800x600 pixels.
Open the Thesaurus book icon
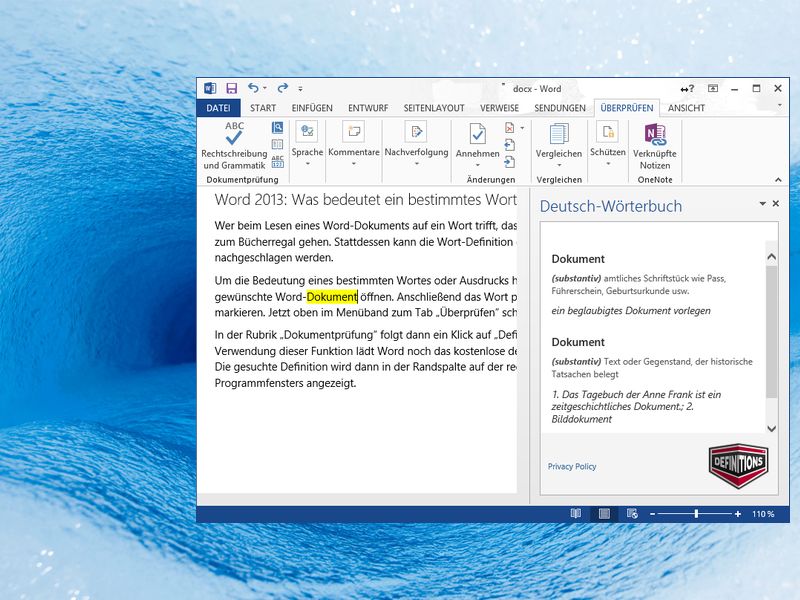277,144
